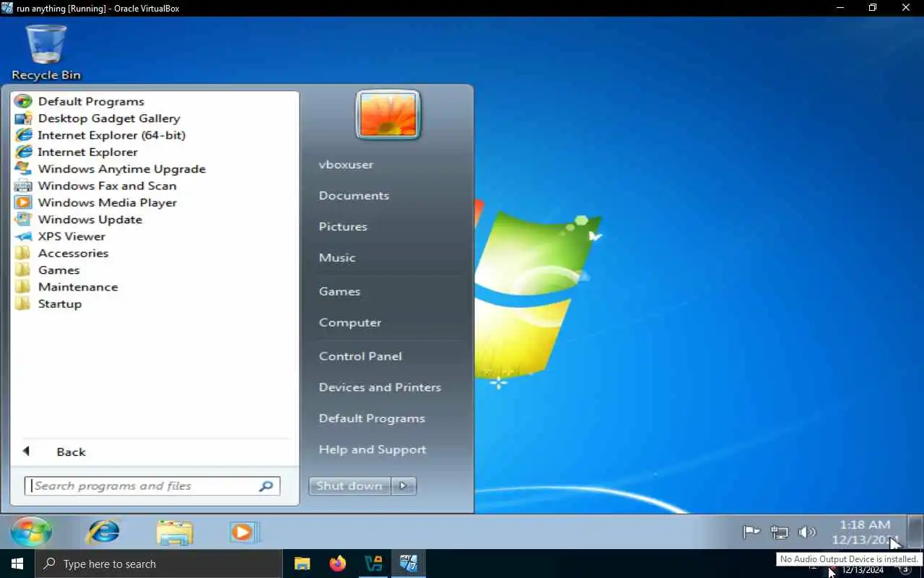Open Windows Explorer from Windows 7 taskbar

[x=174, y=532]
